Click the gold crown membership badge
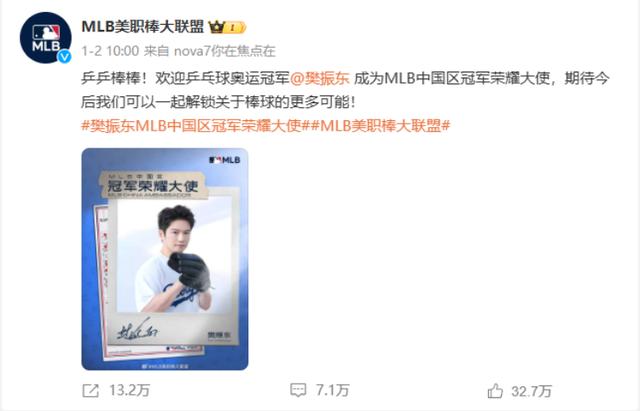The height and width of the screenshot is (411, 640). pyautogui.click(x=227, y=27)
